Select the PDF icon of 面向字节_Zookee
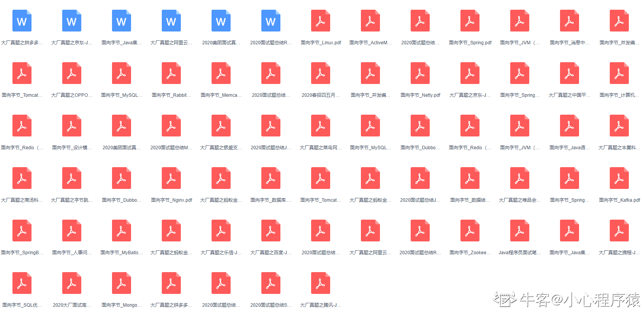Image resolution: width=644 pixels, height=311 pixels. pos(470,231)
